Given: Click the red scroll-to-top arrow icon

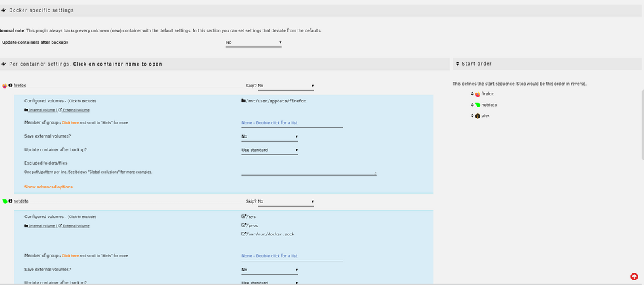Looking at the screenshot, I should click(x=634, y=277).
